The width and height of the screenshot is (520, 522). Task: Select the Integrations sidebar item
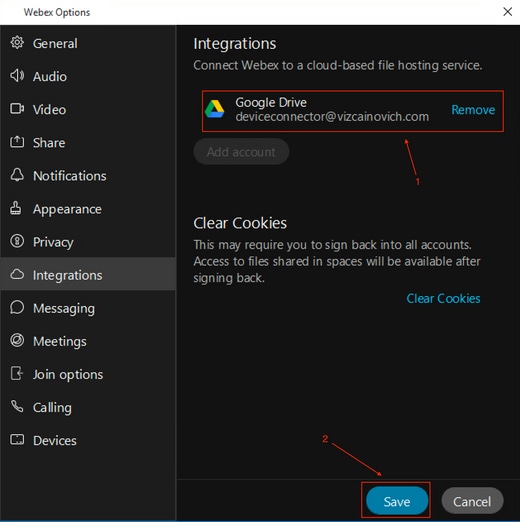[88, 275]
